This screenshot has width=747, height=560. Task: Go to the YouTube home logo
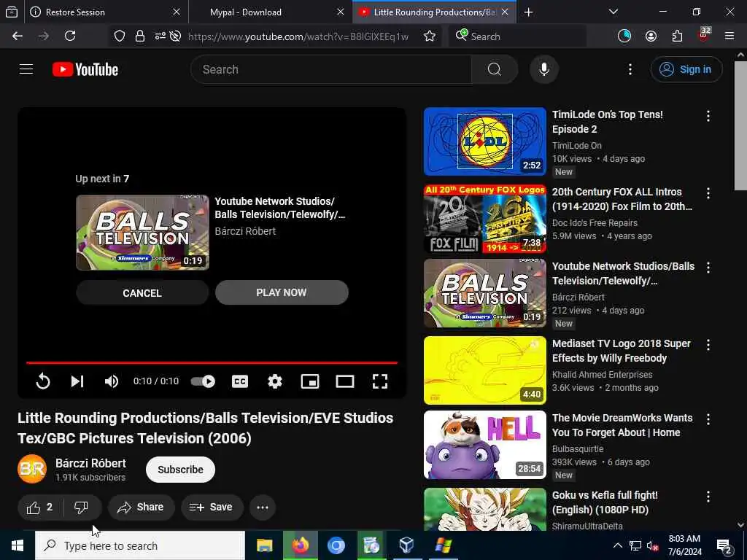pos(85,69)
